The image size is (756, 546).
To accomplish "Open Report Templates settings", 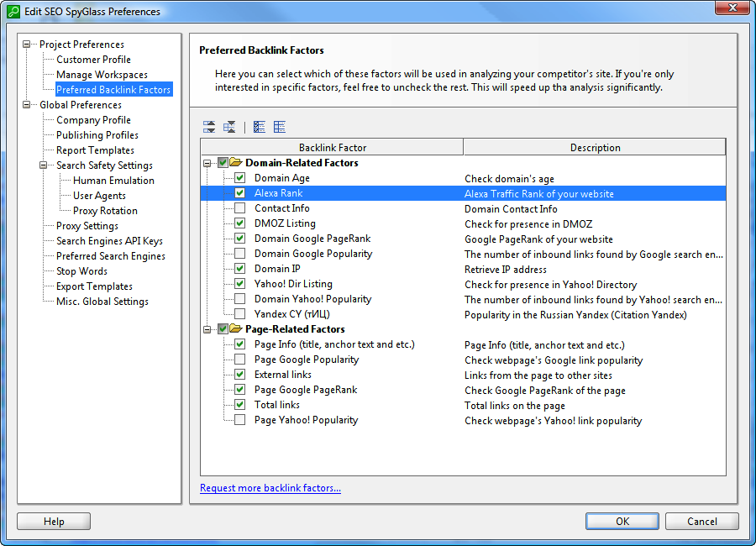I will [x=95, y=150].
